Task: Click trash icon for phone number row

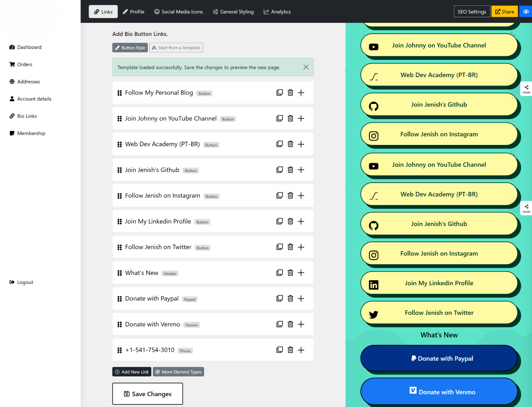Action: coord(290,350)
